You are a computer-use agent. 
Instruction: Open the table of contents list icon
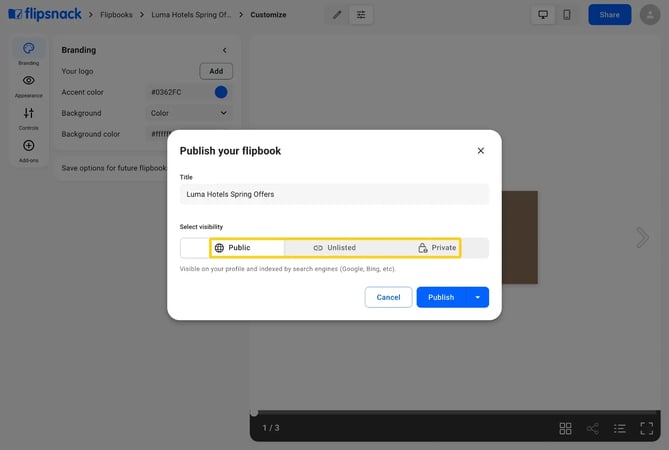[620, 428]
